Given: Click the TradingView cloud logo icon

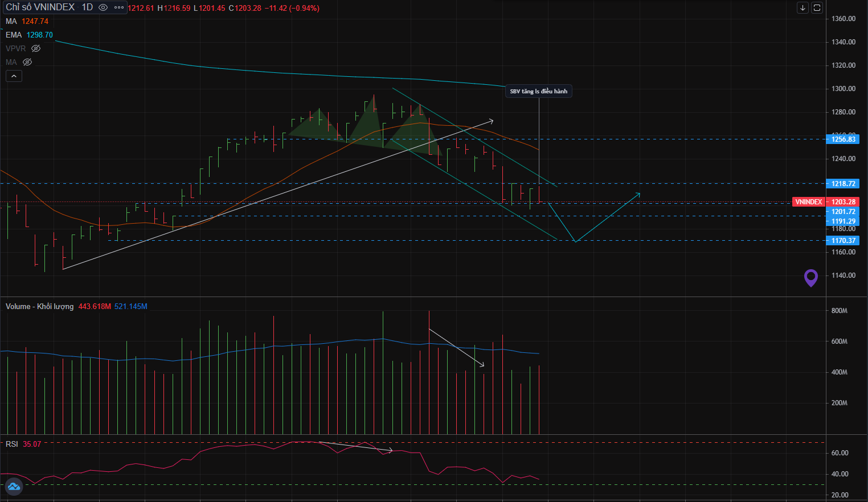Looking at the screenshot, I should (14, 487).
